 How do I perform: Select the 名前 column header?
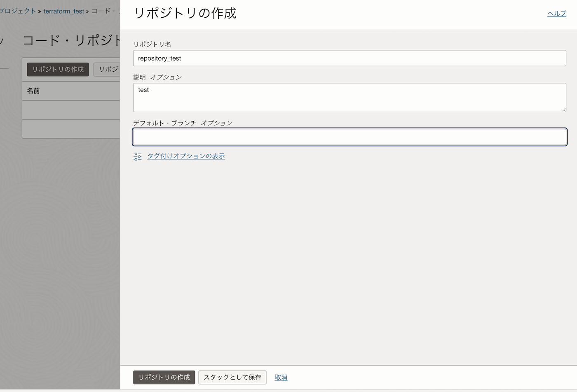(33, 91)
